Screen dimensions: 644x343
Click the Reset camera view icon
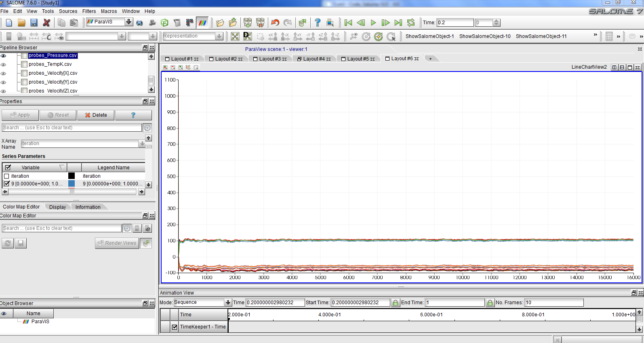pos(235,37)
